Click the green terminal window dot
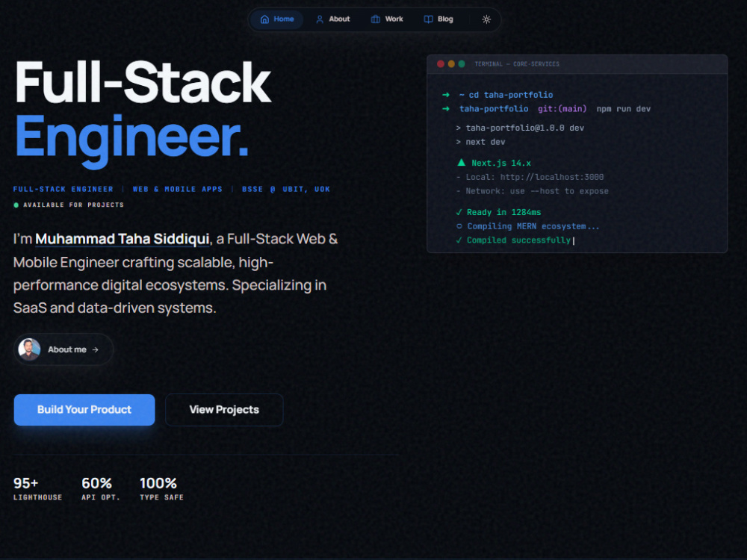 coord(462,63)
